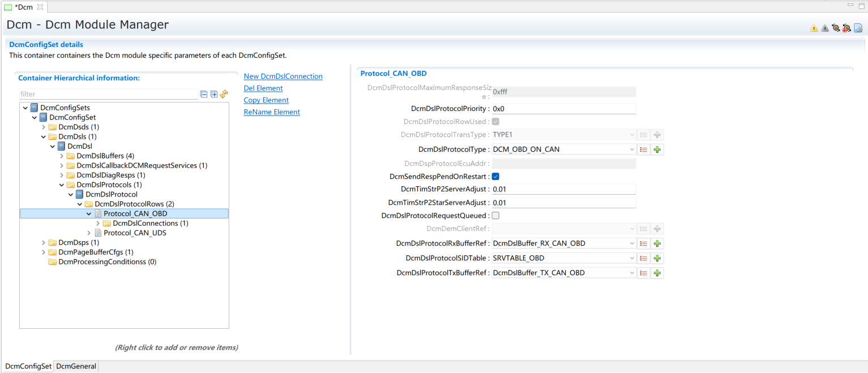Viewport: 868px width, 373px height.
Task: Click the yellow refresh arrows beside filter
Action: [x=224, y=94]
